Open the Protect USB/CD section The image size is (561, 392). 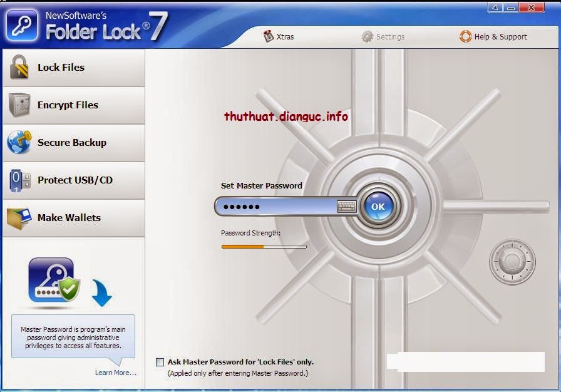[74, 180]
